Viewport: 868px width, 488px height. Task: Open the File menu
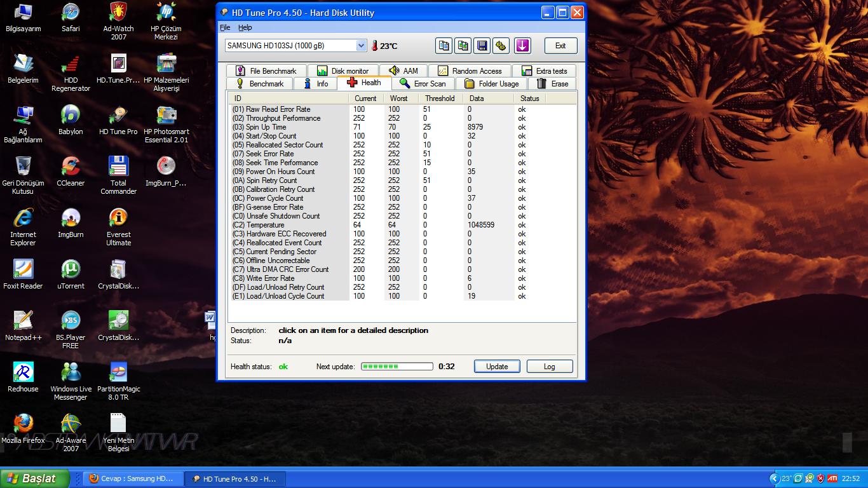click(x=225, y=27)
